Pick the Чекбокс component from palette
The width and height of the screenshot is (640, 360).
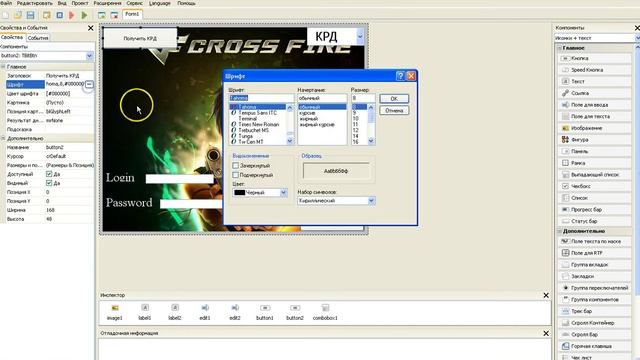[594, 186]
